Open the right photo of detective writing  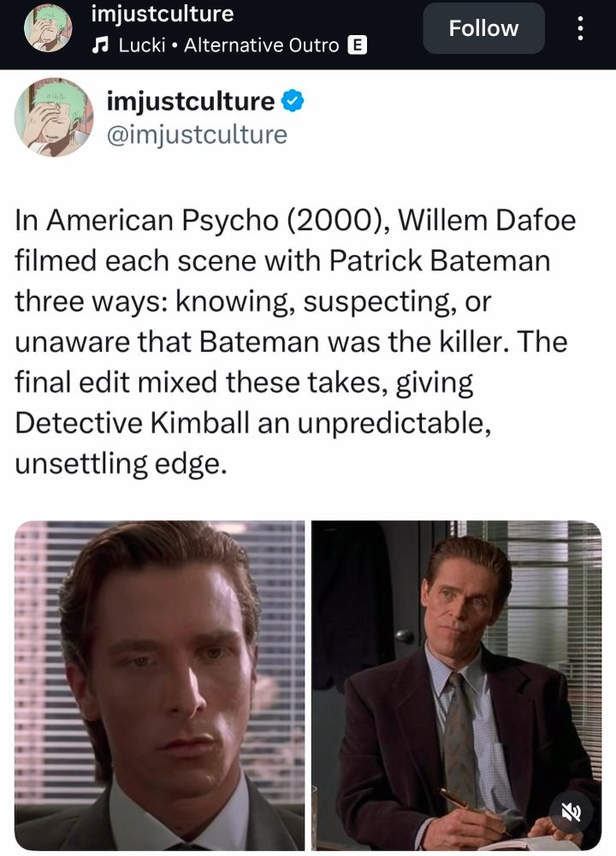pyautogui.click(x=457, y=686)
